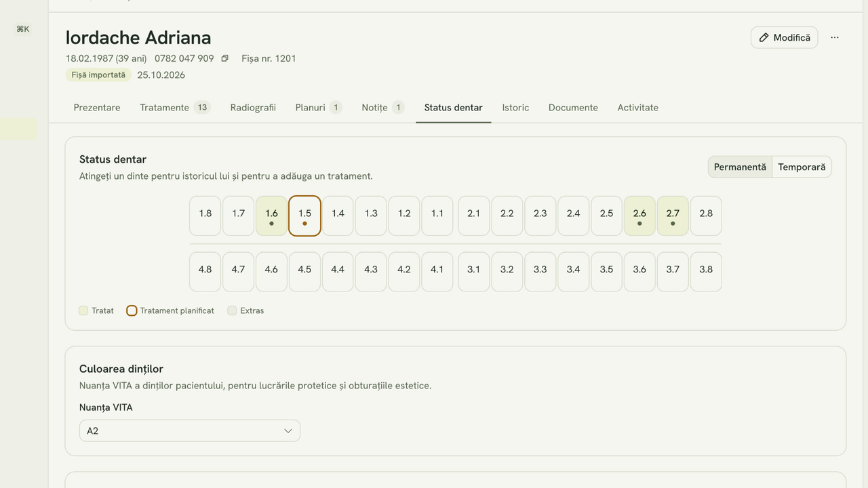This screenshot has width=868, height=488.
Task: Switch to the Radiografii tab
Action: point(253,107)
